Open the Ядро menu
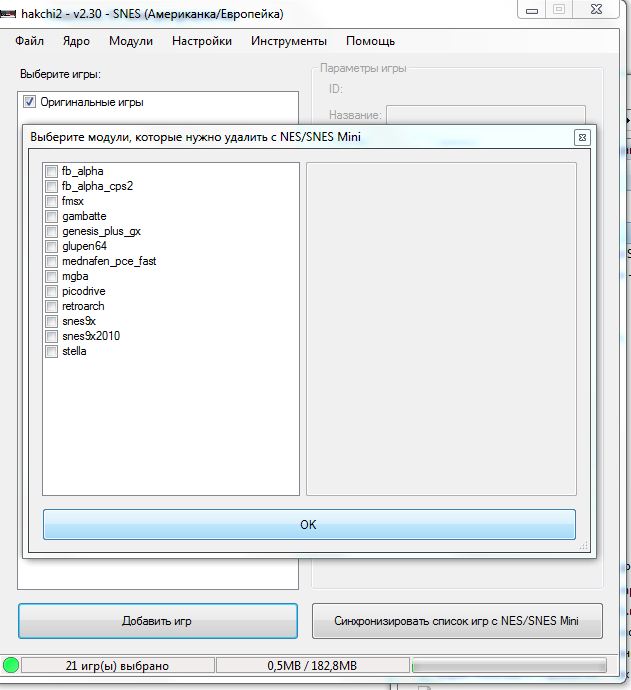The height and width of the screenshot is (690, 631). click(76, 41)
